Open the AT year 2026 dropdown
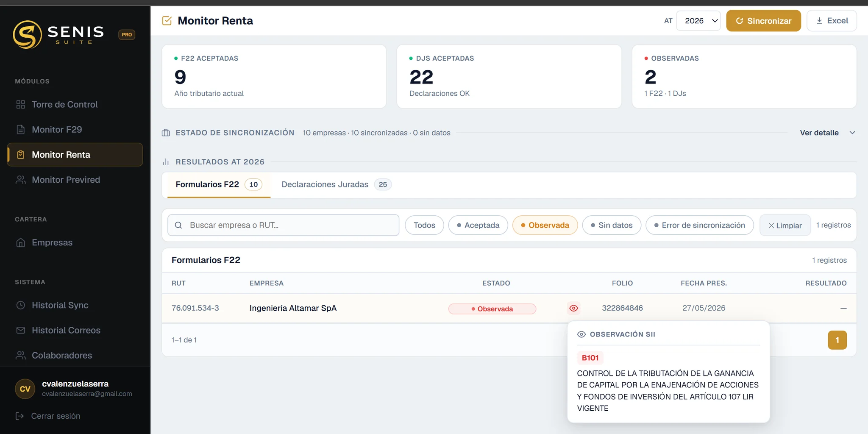 click(x=698, y=21)
